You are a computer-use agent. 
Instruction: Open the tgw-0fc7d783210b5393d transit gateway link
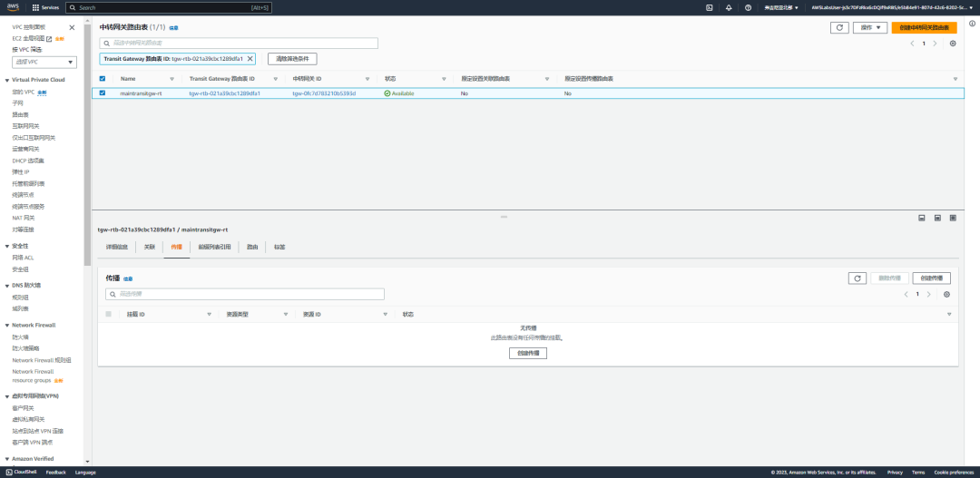pos(324,93)
